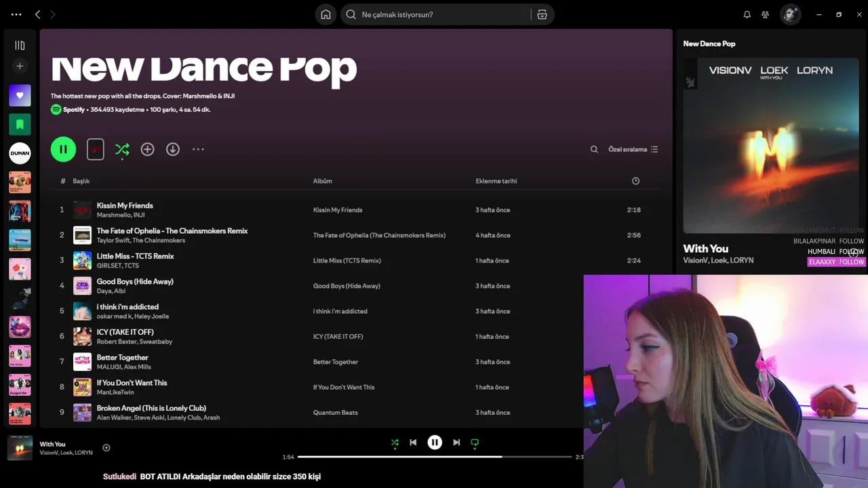
Task: Go forward with the right arrow
Action: pyautogui.click(x=53, y=14)
